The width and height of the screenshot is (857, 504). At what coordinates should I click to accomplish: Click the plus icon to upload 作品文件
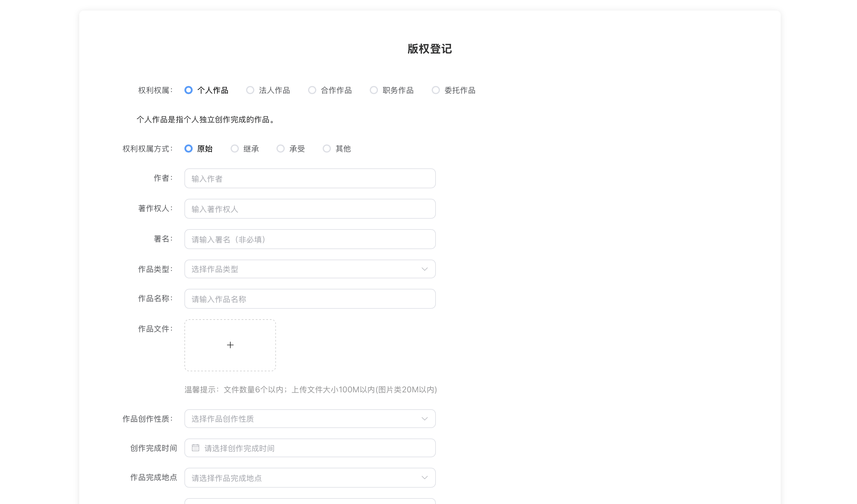(x=230, y=345)
